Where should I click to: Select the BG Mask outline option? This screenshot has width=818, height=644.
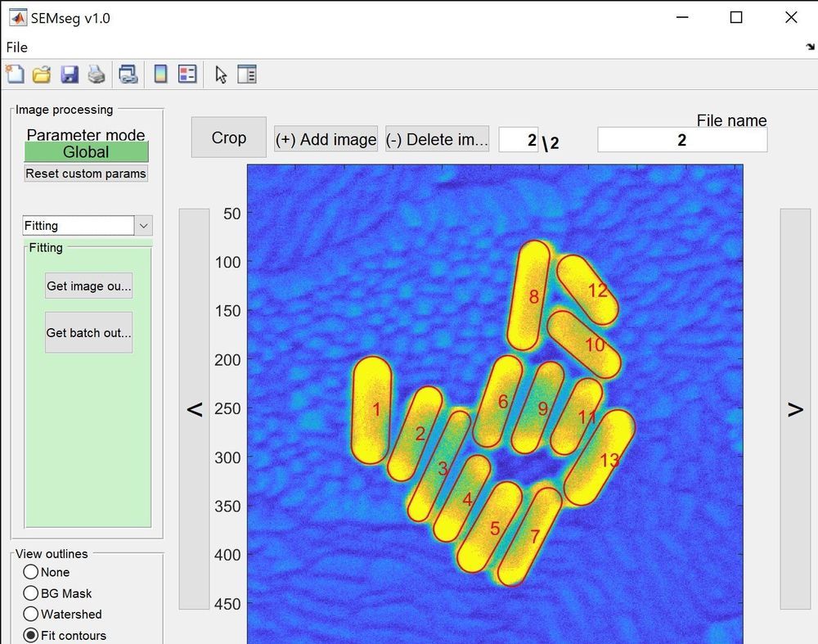[x=31, y=593]
